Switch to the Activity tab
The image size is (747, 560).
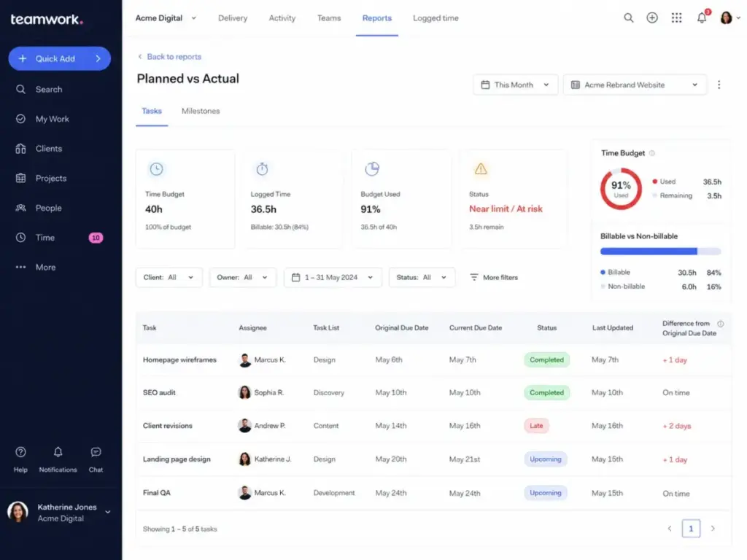[282, 18]
